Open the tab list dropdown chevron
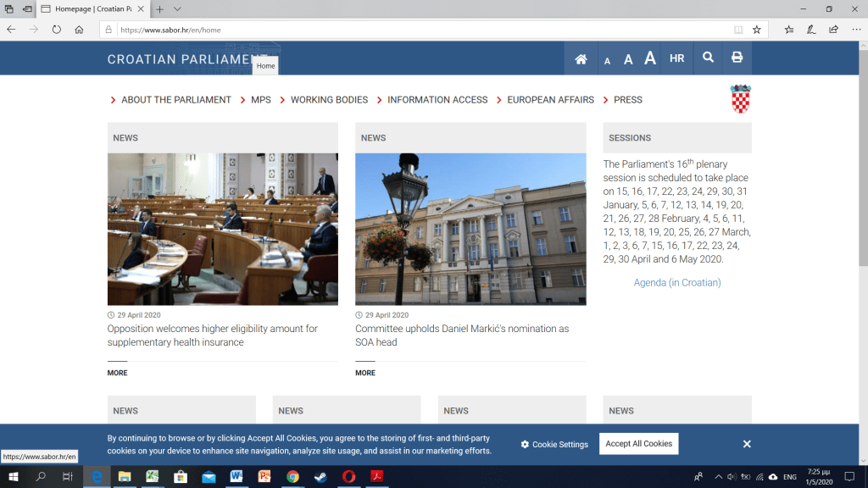 177,8
